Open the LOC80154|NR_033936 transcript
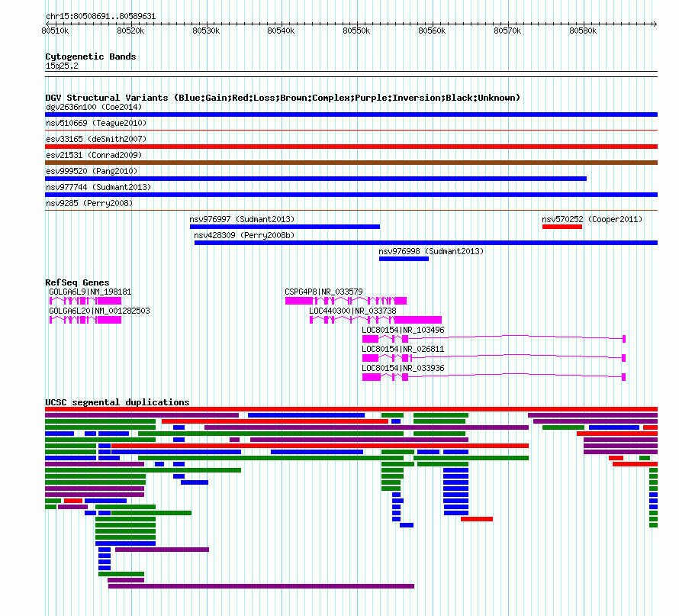The image size is (679, 616). click(494, 377)
